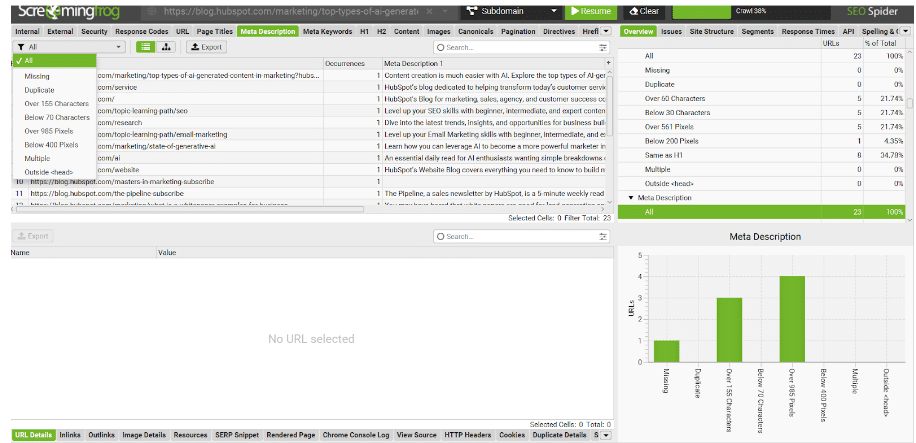
Task: Open the Internal tab
Action: (x=27, y=32)
